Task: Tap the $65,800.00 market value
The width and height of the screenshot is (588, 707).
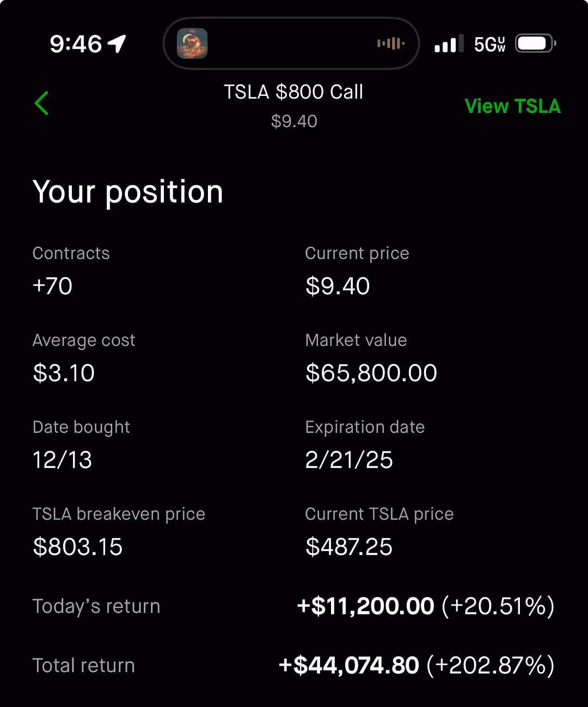Action: pos(371,373)
